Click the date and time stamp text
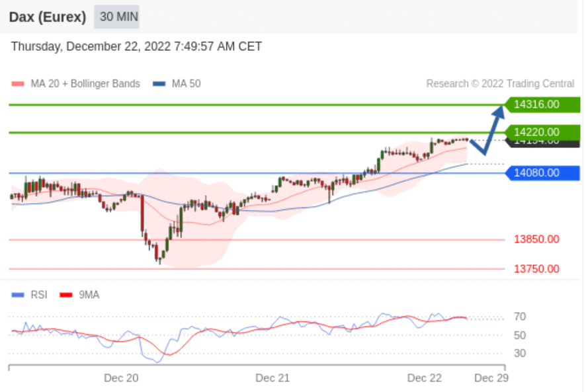 (x=136, y=46)
